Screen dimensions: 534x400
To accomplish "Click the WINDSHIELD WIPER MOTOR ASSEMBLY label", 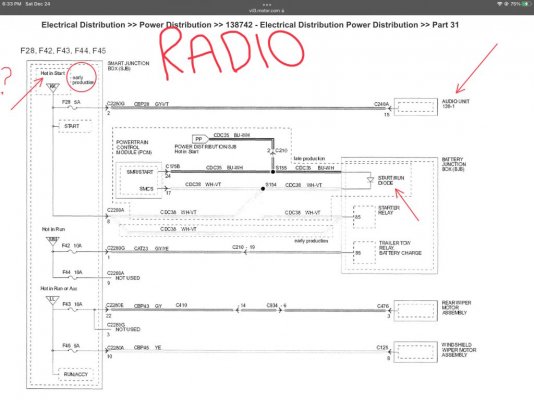I will pos(459,350).
